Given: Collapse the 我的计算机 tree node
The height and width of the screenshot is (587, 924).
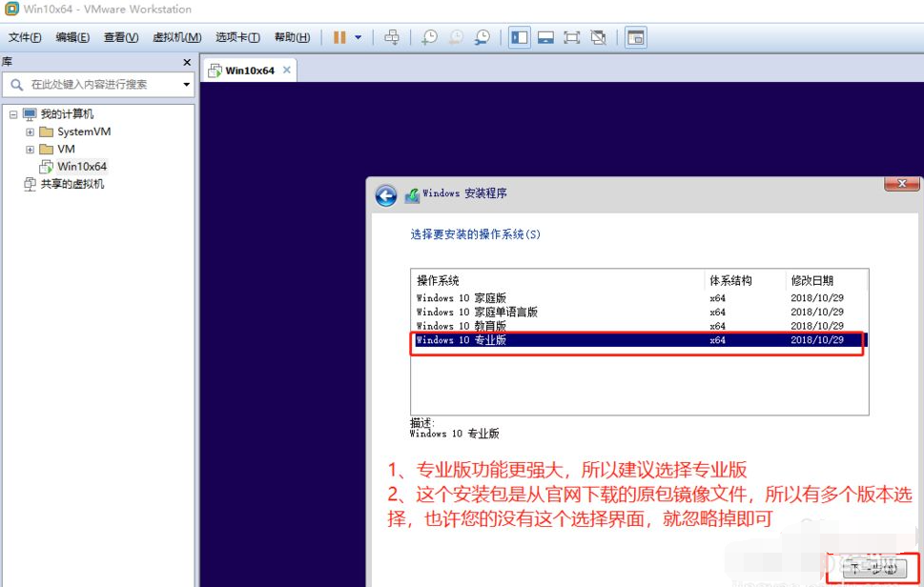Looking at the screenshot, I should [13, 114].
